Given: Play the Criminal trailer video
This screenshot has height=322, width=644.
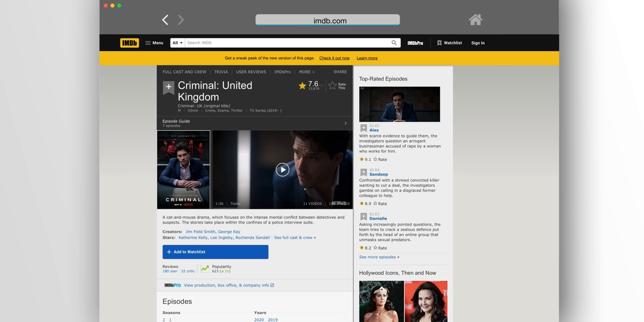Looking at the screenshot, I should (282, 170).
